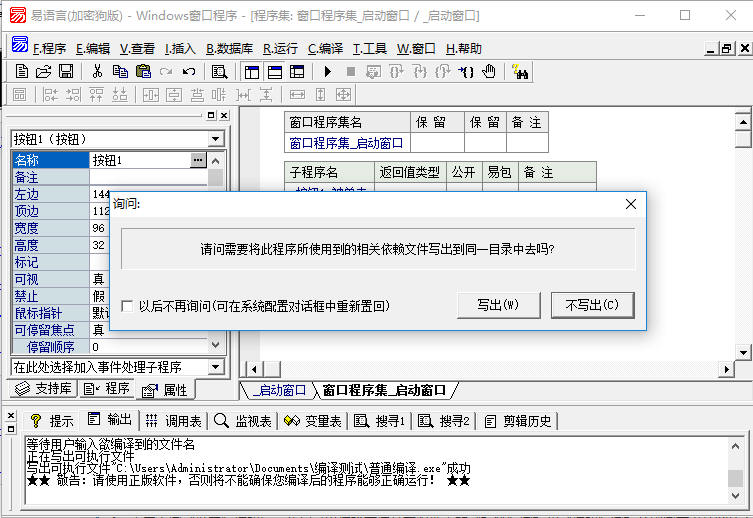Close the 询问 dialog with X

[x=630, y=204]
